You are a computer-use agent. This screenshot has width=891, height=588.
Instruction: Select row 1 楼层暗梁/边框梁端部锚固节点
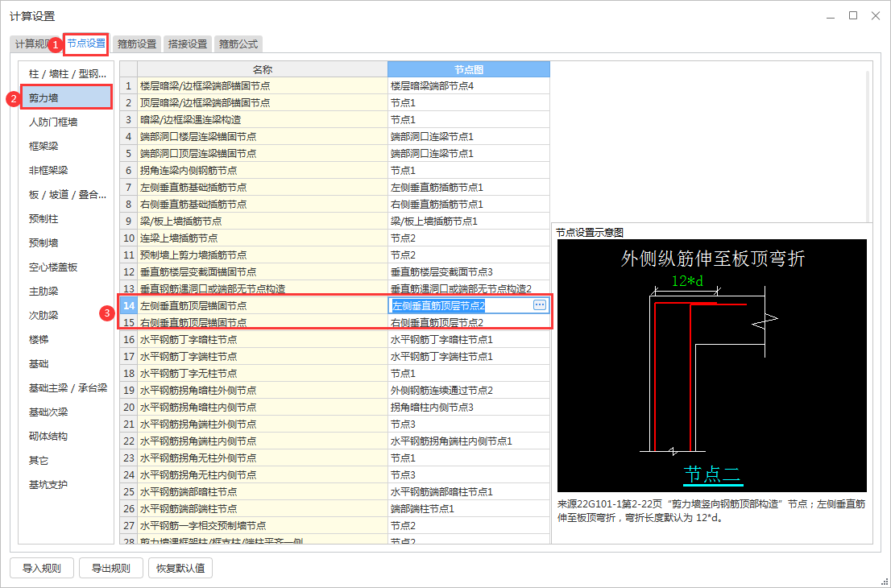pos(263,86)
